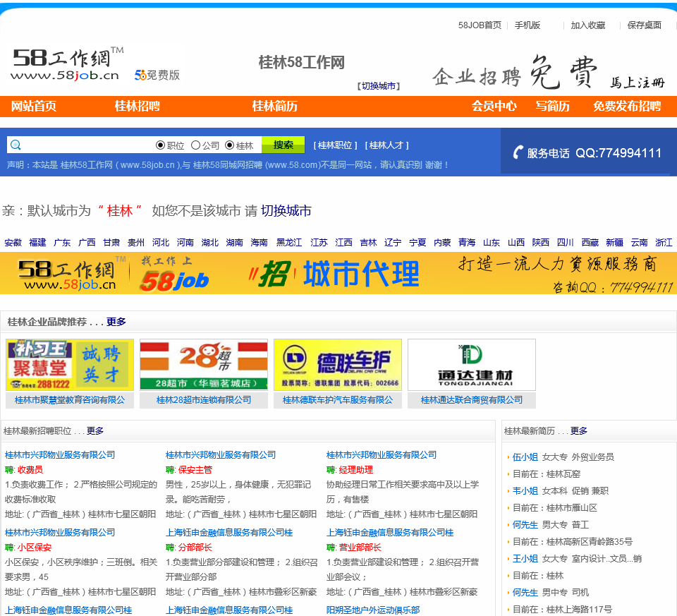Click 保存桌面 top link
The height and width of the screenshot is (616, 677).
coord(644,25)
